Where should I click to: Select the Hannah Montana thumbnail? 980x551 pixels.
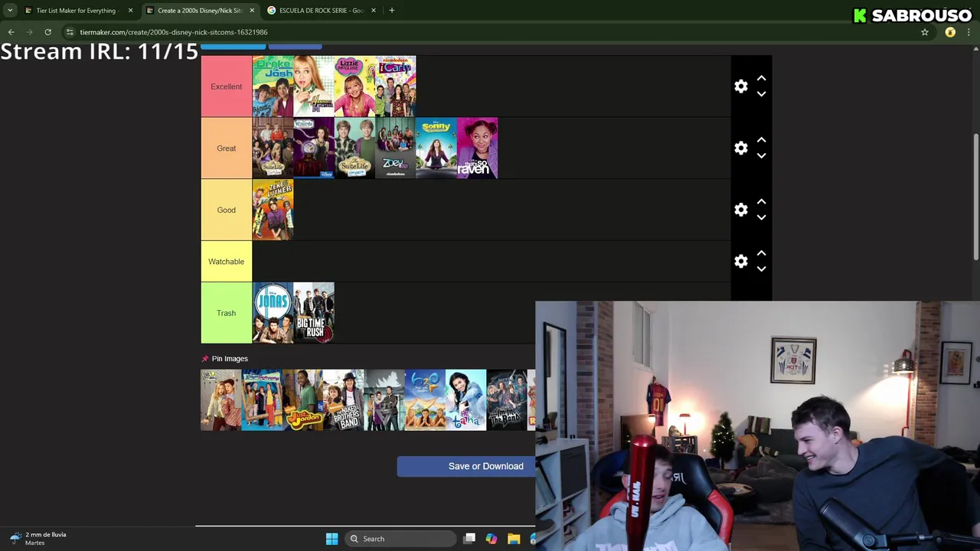pyautogui.click(x=314, y=86)
